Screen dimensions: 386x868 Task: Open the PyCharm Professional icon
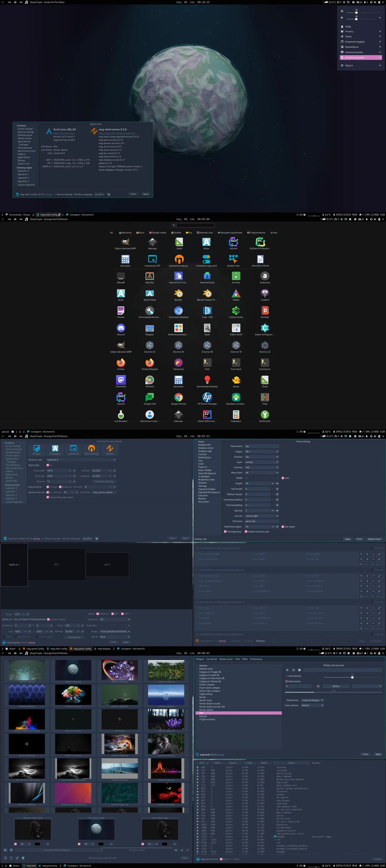point(260,242)
